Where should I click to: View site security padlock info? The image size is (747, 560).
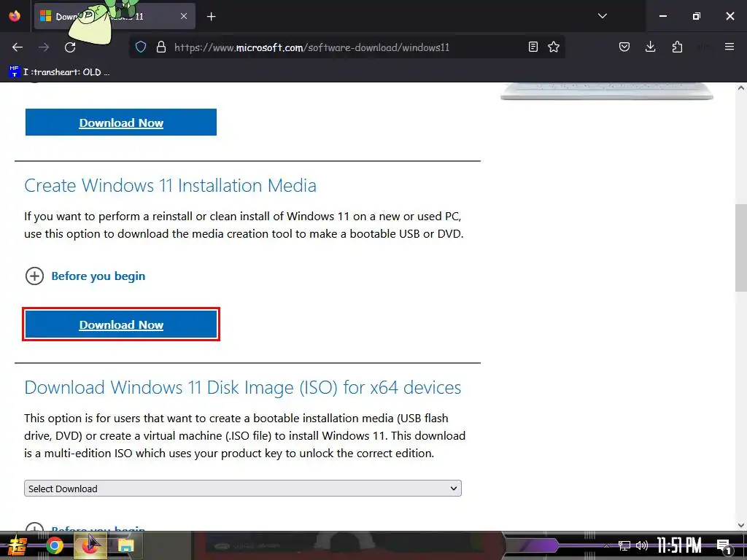(161, 47)
